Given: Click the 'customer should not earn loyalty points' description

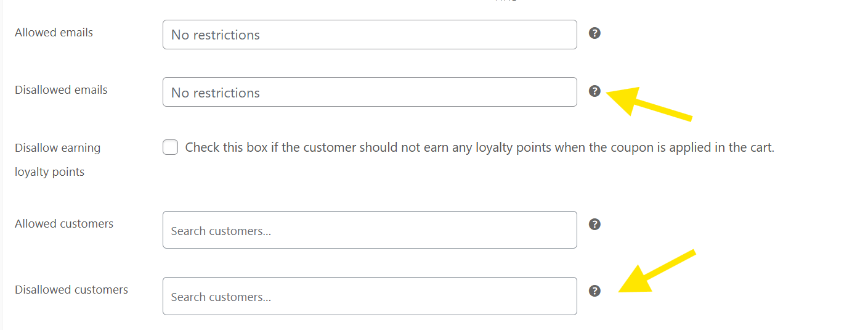Looking at the screenshot, I should click(x=479, y=147).
